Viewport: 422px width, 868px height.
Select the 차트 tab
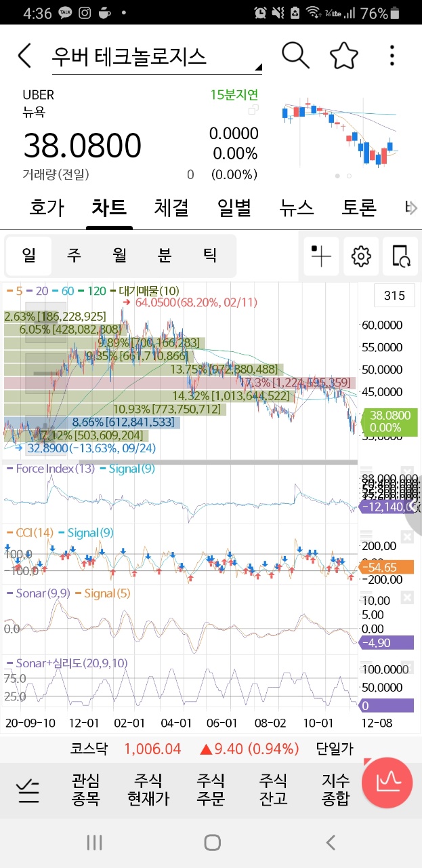tap(109, 207)
